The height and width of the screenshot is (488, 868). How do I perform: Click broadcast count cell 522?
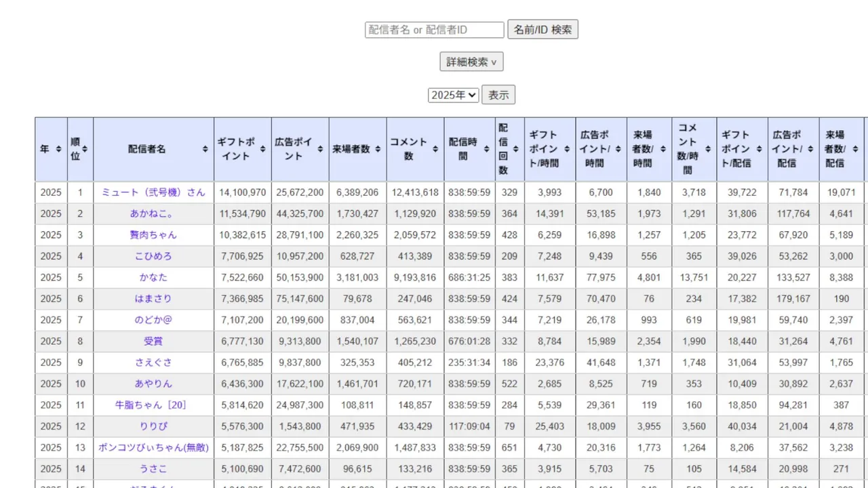[x=509, y=384]
